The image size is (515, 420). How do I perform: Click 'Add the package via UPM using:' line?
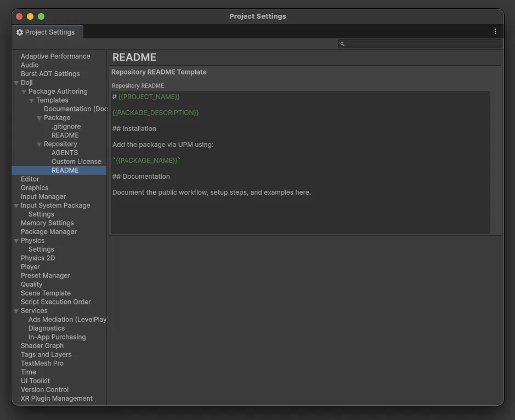click(162, 145)
